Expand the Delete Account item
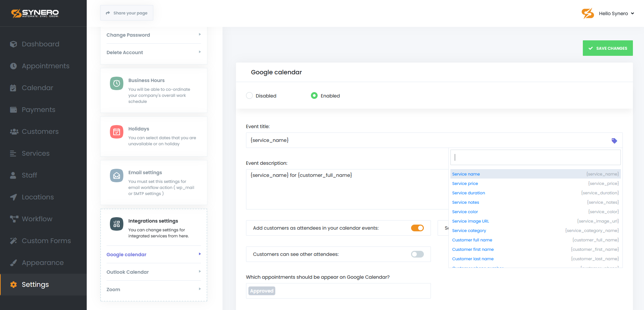This screenshot has height=310, width=644. click(x=154, y=52)
